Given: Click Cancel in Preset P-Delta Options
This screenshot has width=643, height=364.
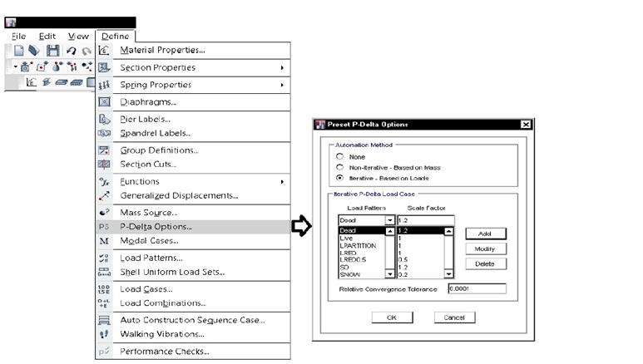Looking at the screenshot, I should (x=454, y=317).
